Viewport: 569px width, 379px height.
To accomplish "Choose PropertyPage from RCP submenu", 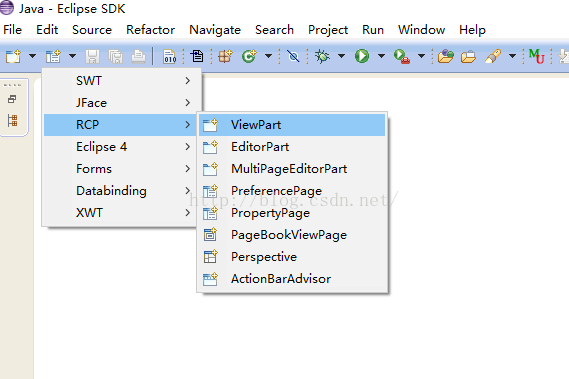I will point(292,213).
